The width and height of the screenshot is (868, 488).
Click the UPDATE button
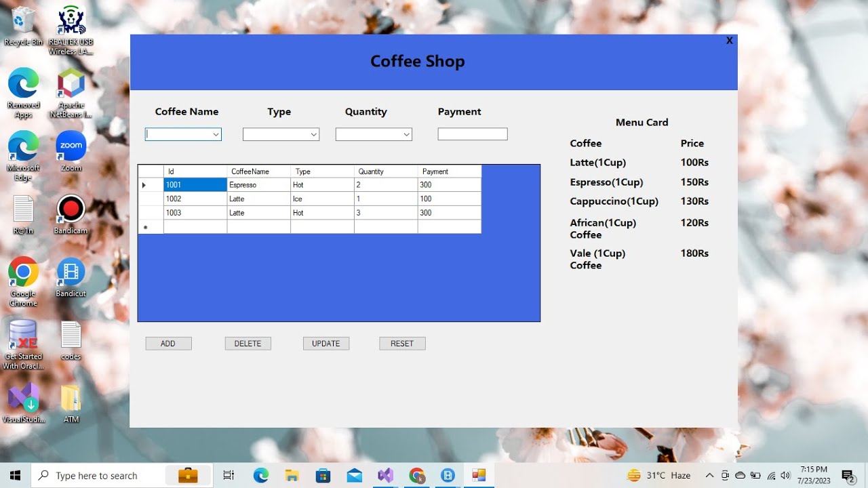pyautogui.click(x=326, y=344)
